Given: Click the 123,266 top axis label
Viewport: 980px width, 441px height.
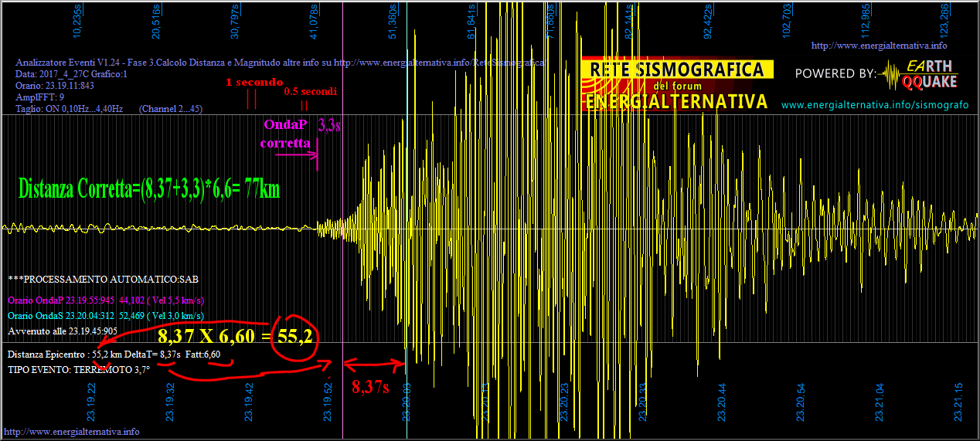Looking at the screenshot, I should coord(944,21).
